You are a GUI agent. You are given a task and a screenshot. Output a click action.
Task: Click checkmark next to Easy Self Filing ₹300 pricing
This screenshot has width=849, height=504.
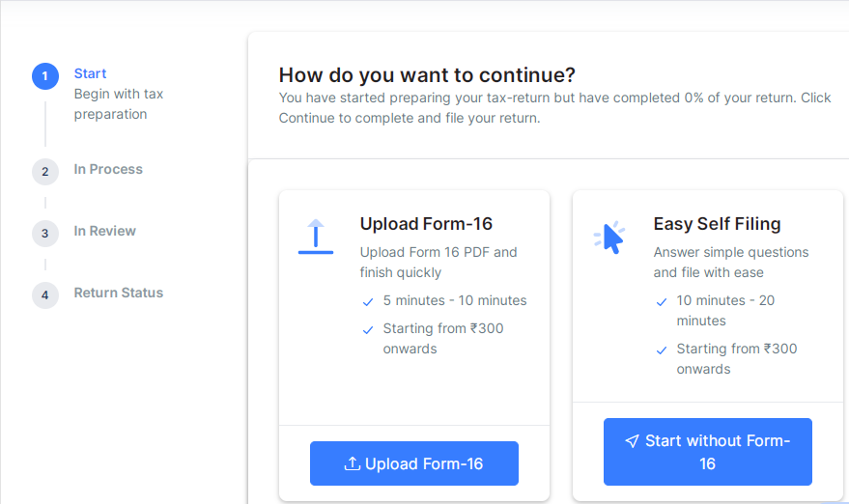click(x=661, y=350)
